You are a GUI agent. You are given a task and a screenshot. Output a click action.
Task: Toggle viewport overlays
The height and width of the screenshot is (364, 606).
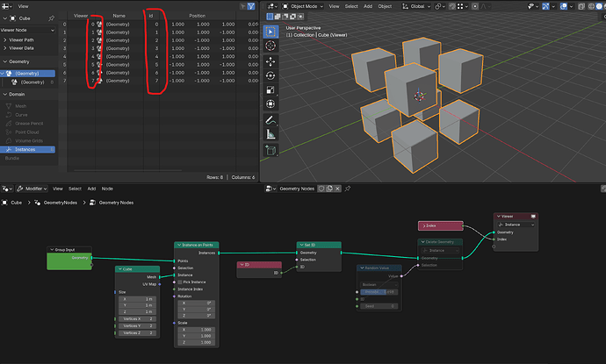tap(564, 6)
